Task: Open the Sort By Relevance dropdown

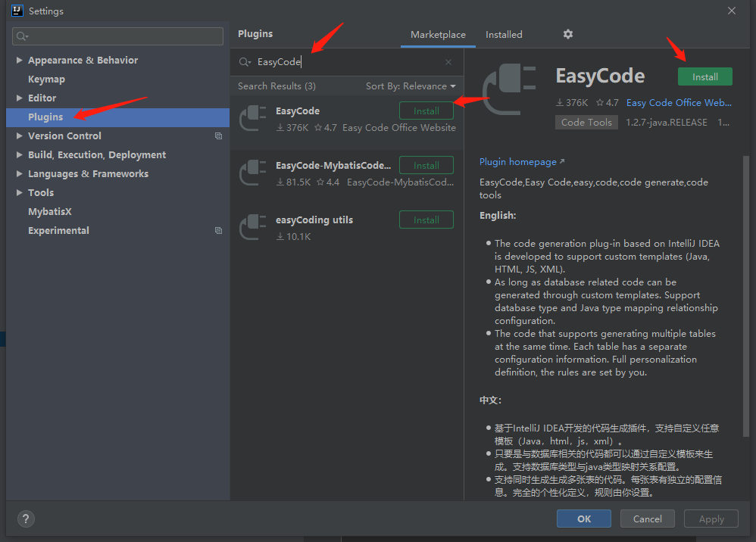Action: tap(411, 86)
